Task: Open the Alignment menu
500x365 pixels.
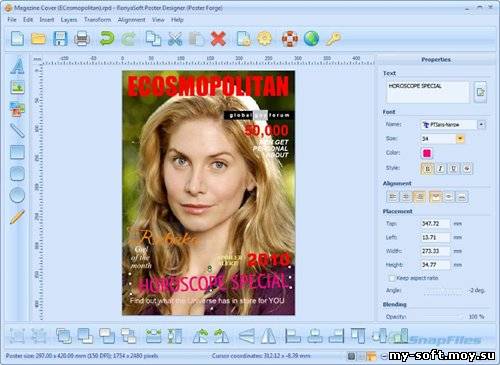Action: click(131, 20)
